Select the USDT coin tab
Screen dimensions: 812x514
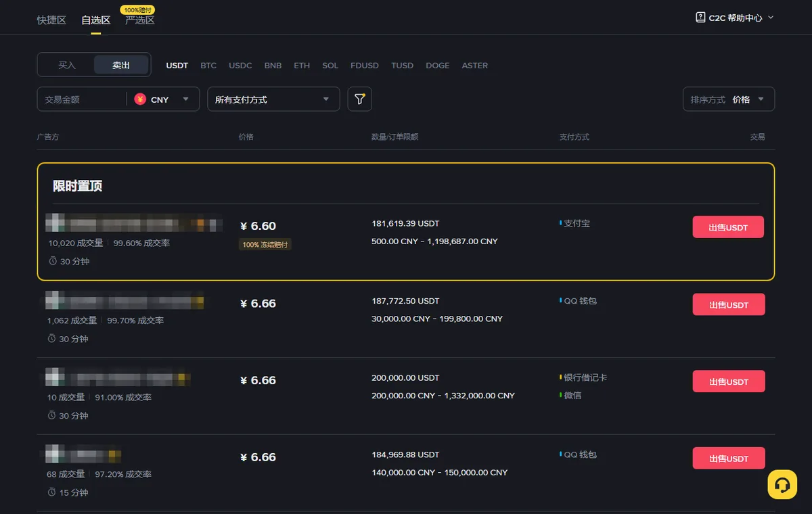(177, 66)
